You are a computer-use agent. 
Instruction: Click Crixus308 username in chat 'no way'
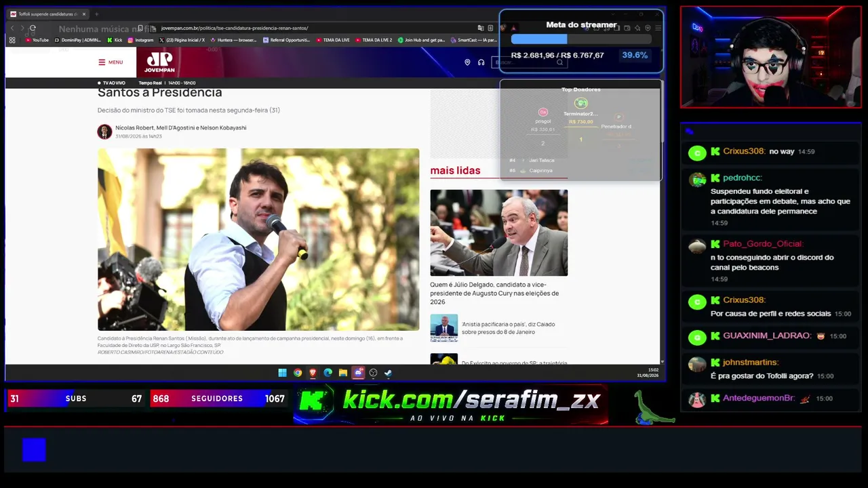tap(744, 151)
